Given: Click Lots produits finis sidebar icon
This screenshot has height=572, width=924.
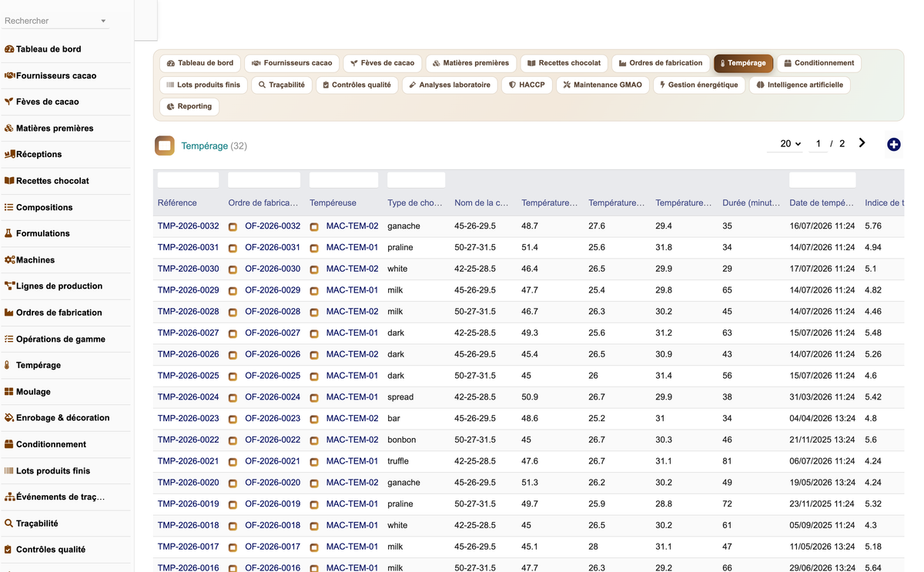Looking at the screenshot, I should click(9, 470).
